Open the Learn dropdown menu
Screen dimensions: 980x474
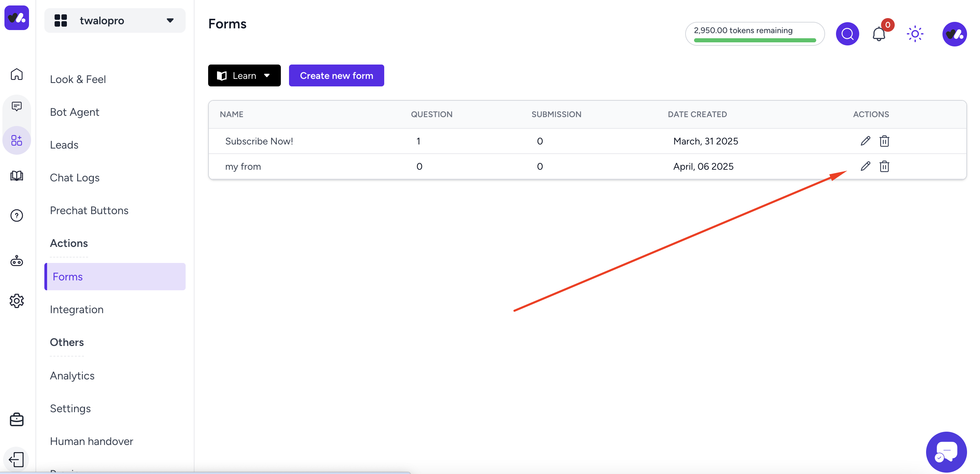(244, 76)
